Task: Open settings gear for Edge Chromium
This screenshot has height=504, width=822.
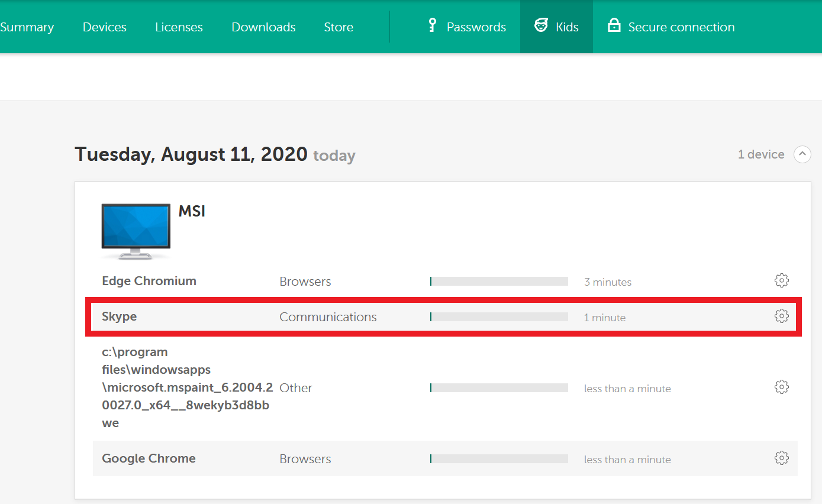Action: coord(782,280)
